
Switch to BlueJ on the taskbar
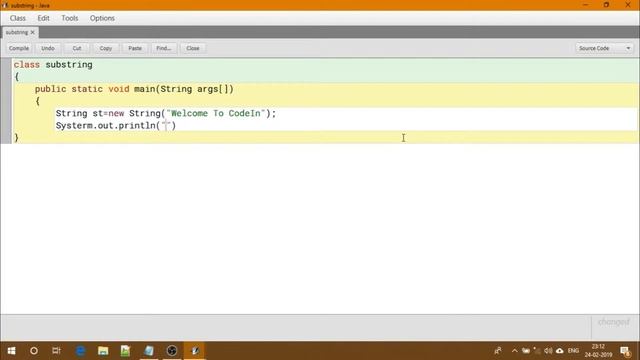(195, 351)
